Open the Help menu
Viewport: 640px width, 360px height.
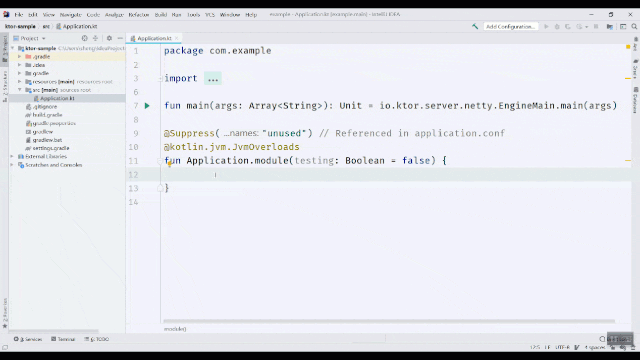(x=251, y=15)
